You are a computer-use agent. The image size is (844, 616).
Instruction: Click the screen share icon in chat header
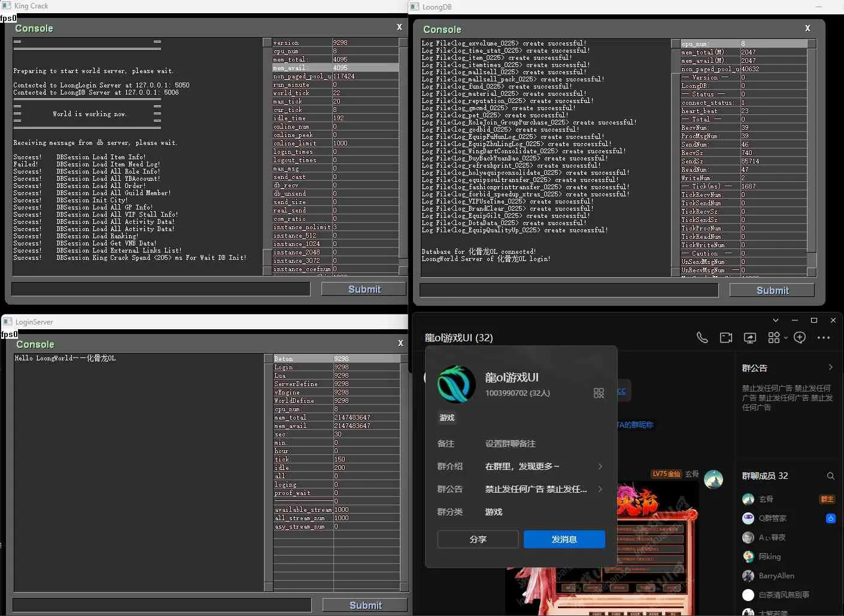750,338
